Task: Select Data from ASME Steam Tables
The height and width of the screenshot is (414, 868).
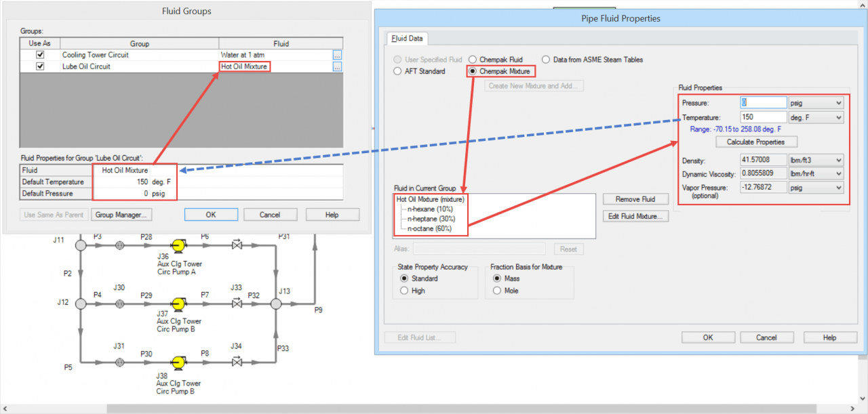Action: click(x=547, y=60)
